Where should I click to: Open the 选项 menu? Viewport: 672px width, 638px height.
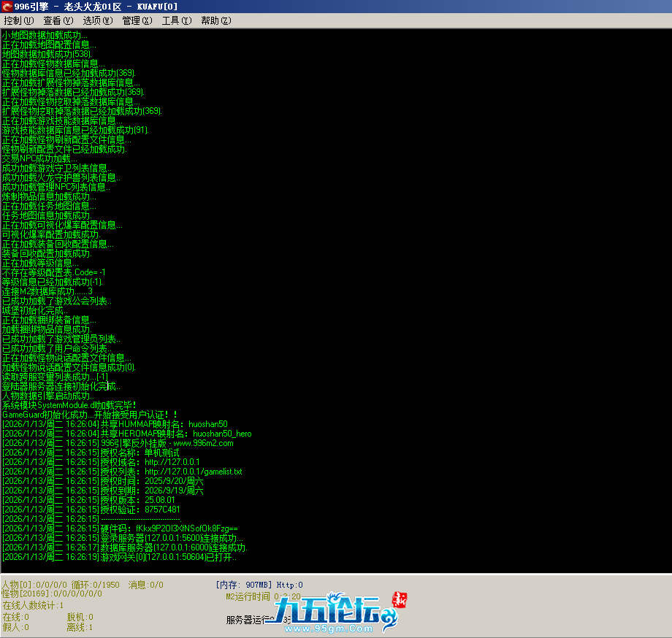pyautogui.click(x=96, y=20)
